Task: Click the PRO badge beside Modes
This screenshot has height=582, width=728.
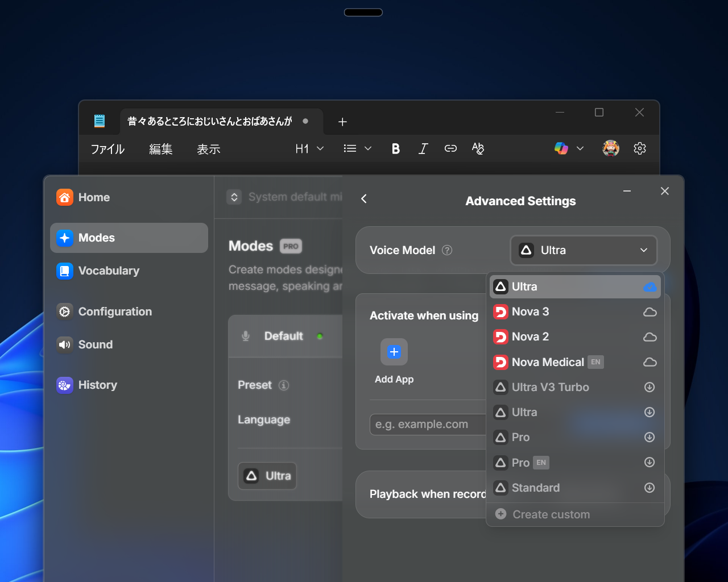Action: click(291, 246)
